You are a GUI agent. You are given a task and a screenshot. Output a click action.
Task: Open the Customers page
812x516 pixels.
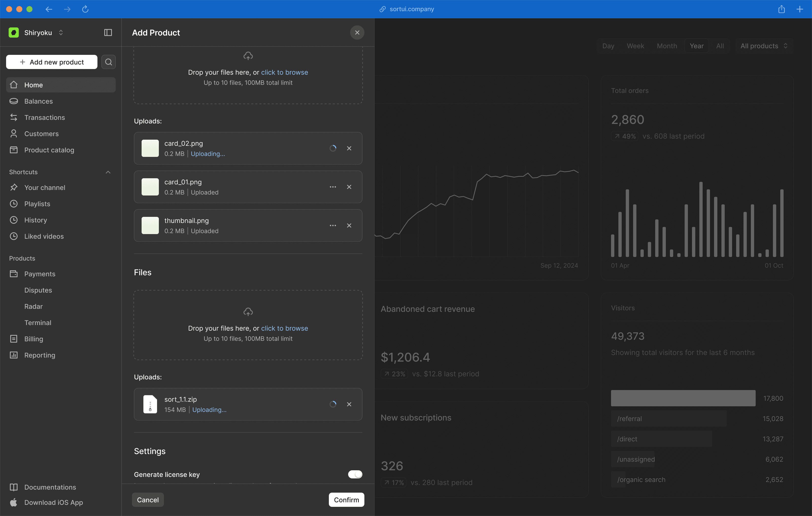point(41,134)
